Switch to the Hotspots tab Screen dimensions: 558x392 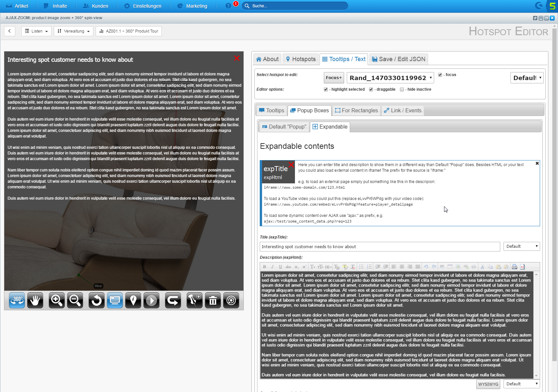point(301,59)
